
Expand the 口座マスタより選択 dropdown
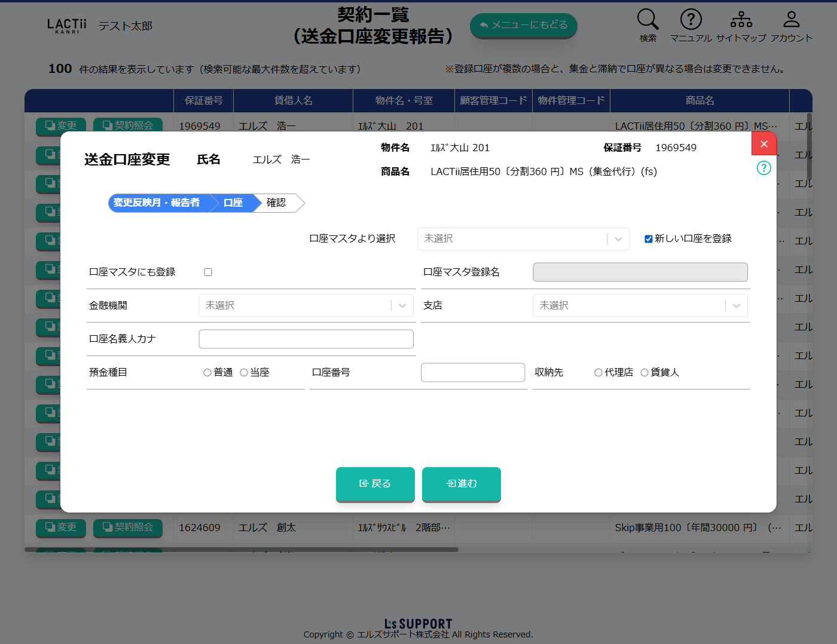[523, 239]
